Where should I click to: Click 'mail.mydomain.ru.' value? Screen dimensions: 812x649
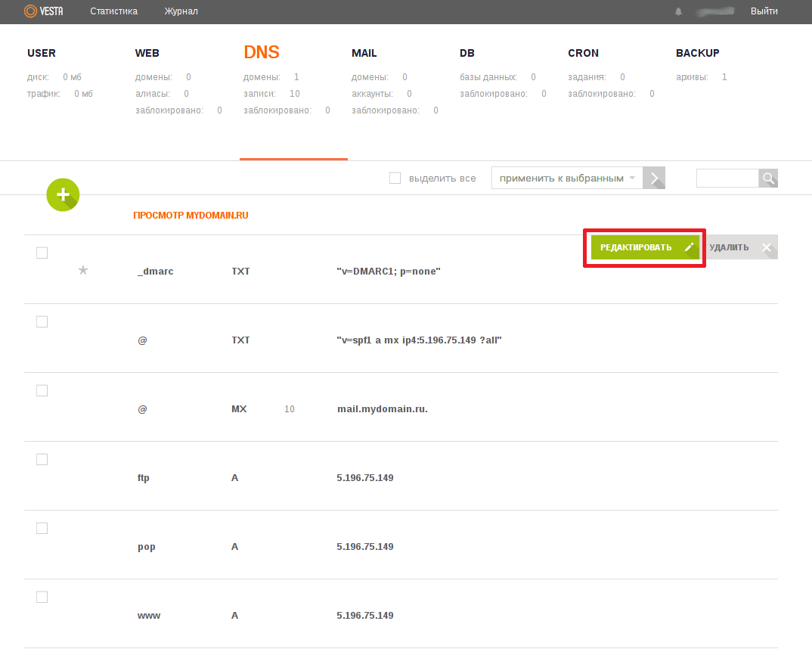(x=382, y=409)
